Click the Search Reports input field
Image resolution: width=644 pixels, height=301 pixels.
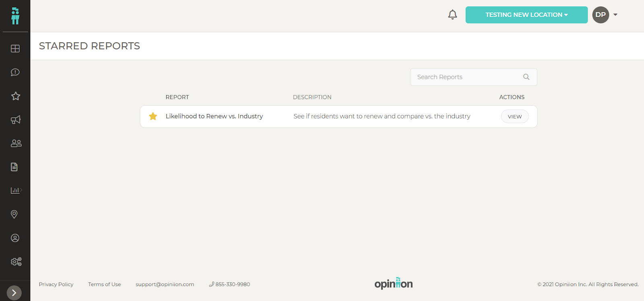[x=473, y=77]
